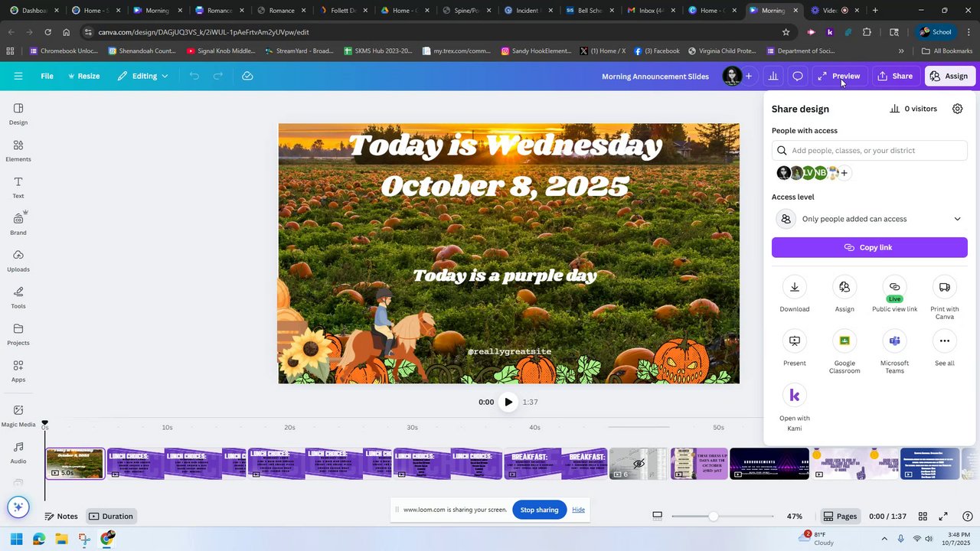Select the first pumpkin slide thumbnail
The width and height of the screenshot is (980, 551).
[75, 464]
